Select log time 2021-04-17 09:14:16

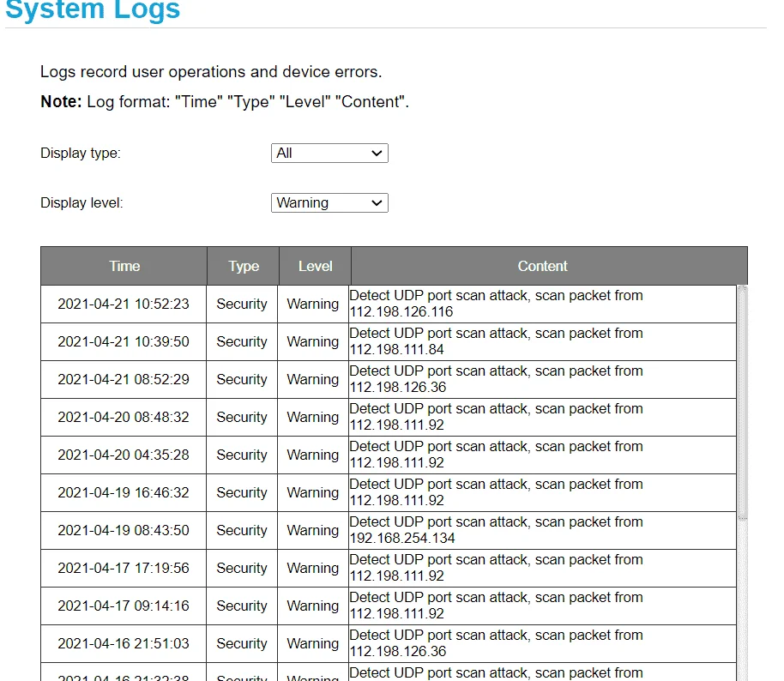coord(124,606)
